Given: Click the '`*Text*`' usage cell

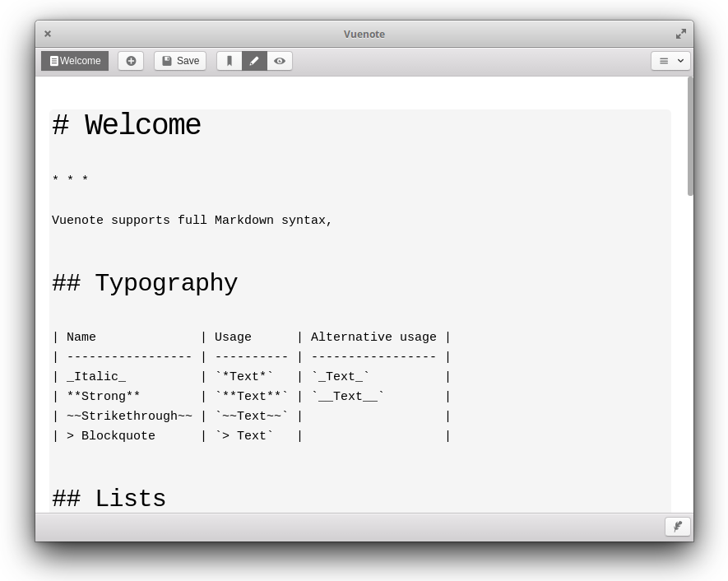Looking at the screenshot, I should (x=244, y=376).
